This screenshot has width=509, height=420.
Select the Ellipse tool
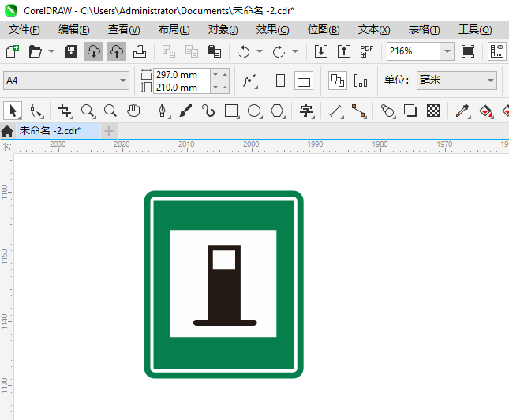point(254,111)
